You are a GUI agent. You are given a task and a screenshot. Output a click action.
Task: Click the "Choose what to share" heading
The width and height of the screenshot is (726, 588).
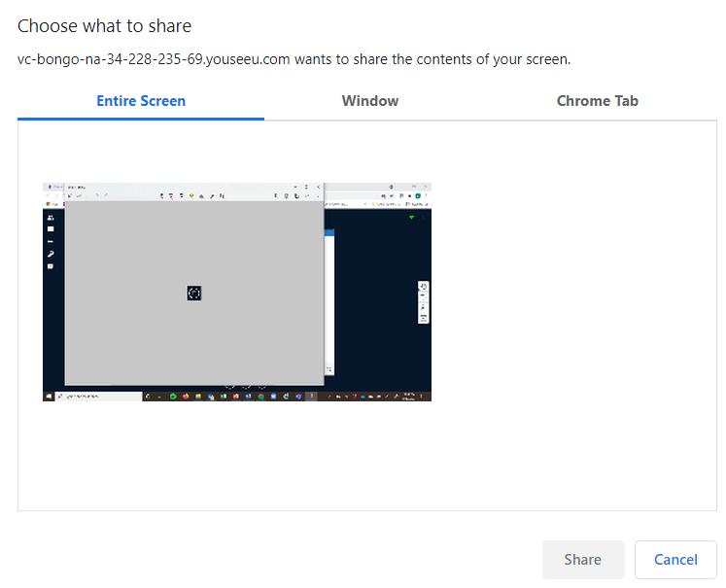[105, 26]
